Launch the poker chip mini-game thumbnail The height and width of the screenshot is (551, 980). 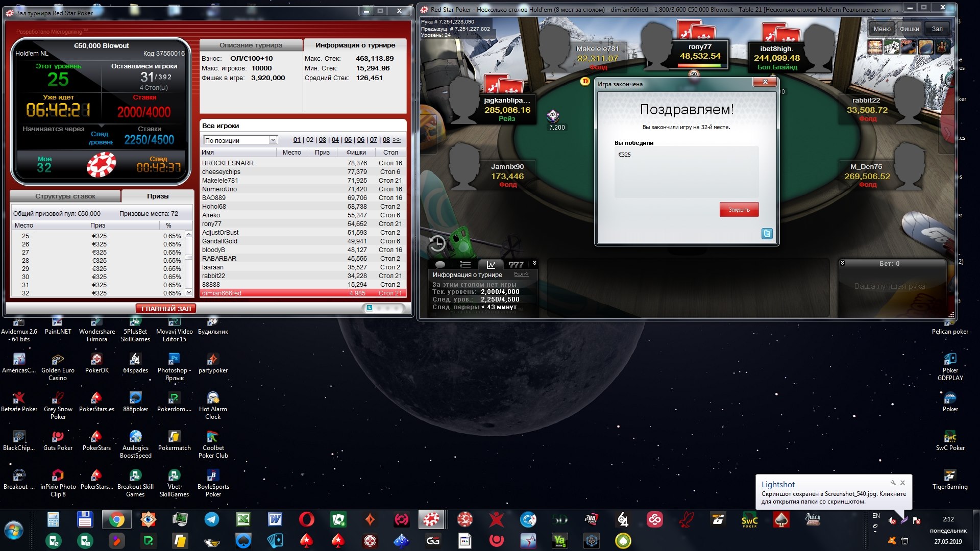[925, 47]
